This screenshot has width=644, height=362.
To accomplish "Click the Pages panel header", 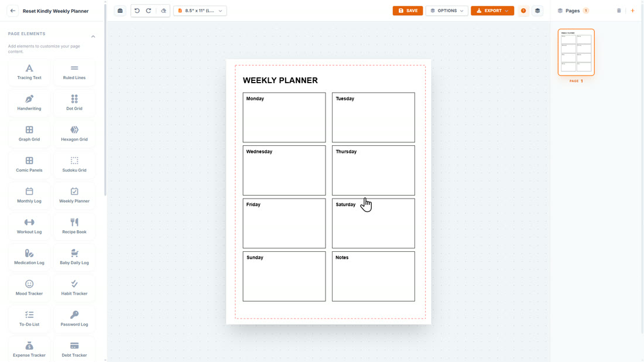I will (573, 11).
